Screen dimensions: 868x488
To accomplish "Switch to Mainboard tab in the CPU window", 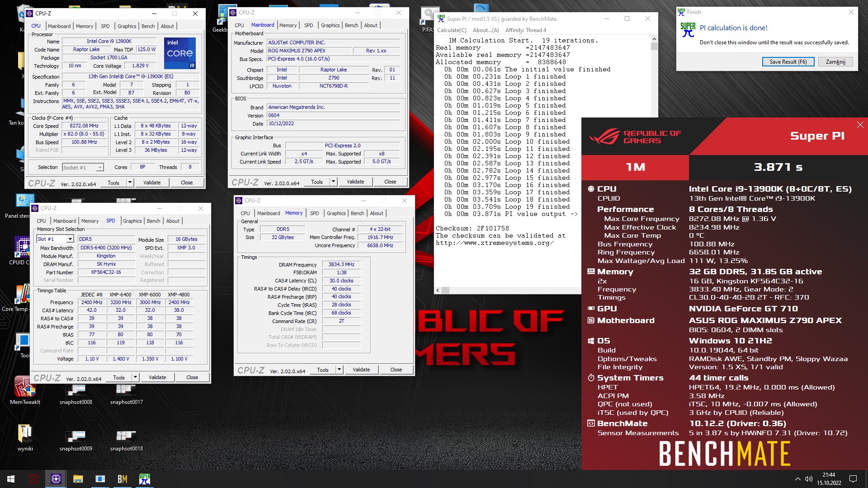I will pyautogui.click(x=59, y=26).
